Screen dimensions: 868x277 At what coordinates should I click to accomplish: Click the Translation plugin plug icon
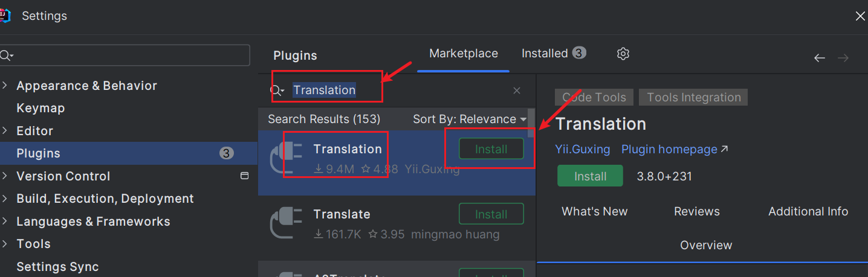click(285, 158)
